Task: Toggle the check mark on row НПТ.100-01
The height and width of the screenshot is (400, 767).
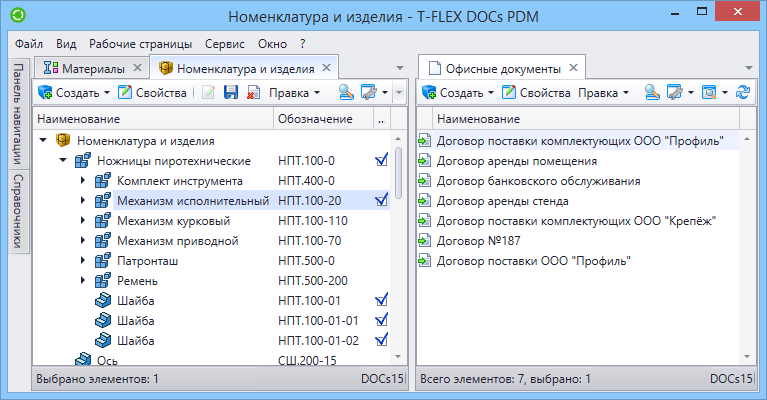Action: pyautogui.click(x=382, y=300)
